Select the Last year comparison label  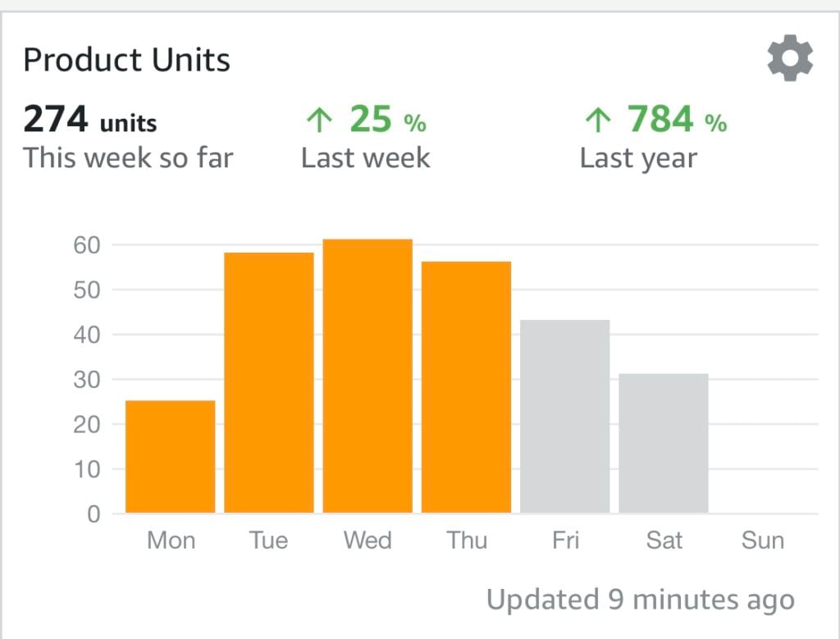[638, 157]
